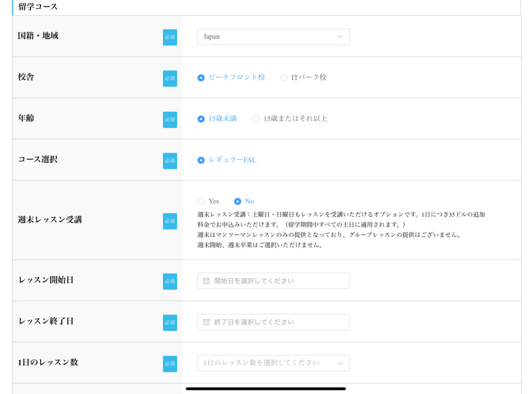Enable weekend lessons by choosing Yes
The height and width of the screenshot is (394, 532).
pos(201,201)
